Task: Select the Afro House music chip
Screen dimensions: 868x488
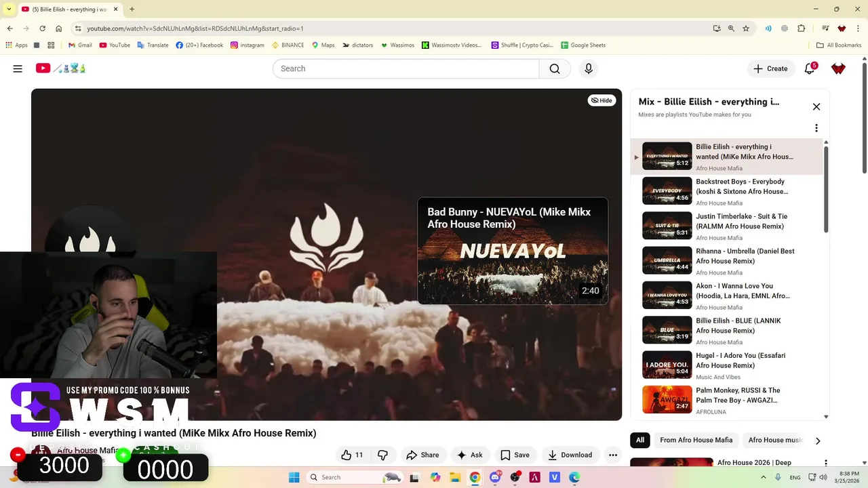Action: click(x=775, y=440)
